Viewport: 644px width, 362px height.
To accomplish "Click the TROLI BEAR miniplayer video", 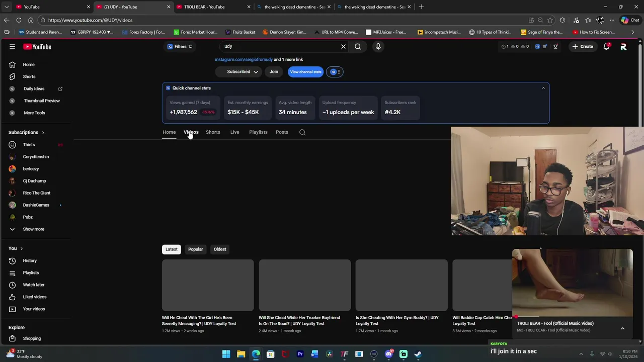I will (573, 283).
